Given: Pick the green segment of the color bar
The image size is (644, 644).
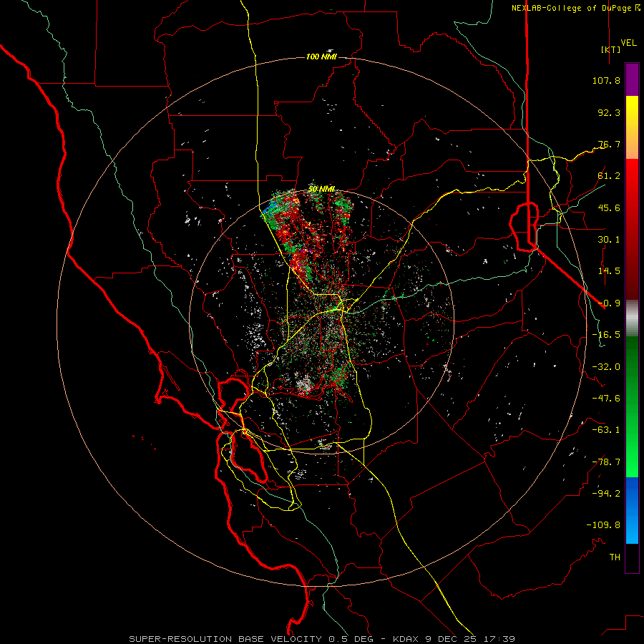Looking at the screenshot, I should (x=632, y=406).
